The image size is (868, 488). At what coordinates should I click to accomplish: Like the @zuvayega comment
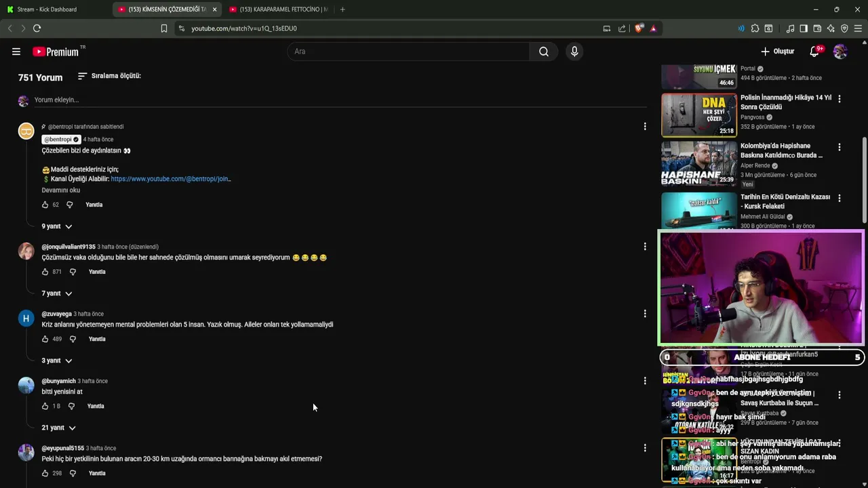(45, 339)
